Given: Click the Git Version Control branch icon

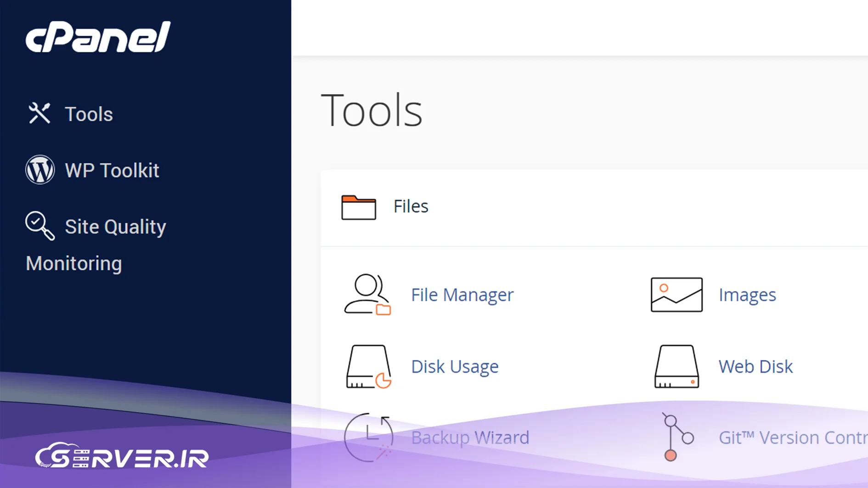Looking at the screenshot, I should pyautogui.click(x=677, y=437).
